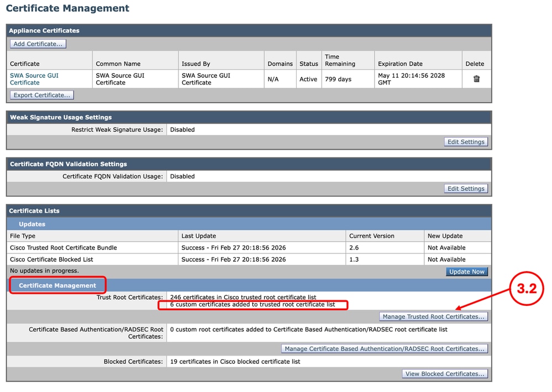Open Manage Trusted Root Certificates
The width and height of the screenshot is (552, 392).
pyautogui.click(x=433, y=316)
